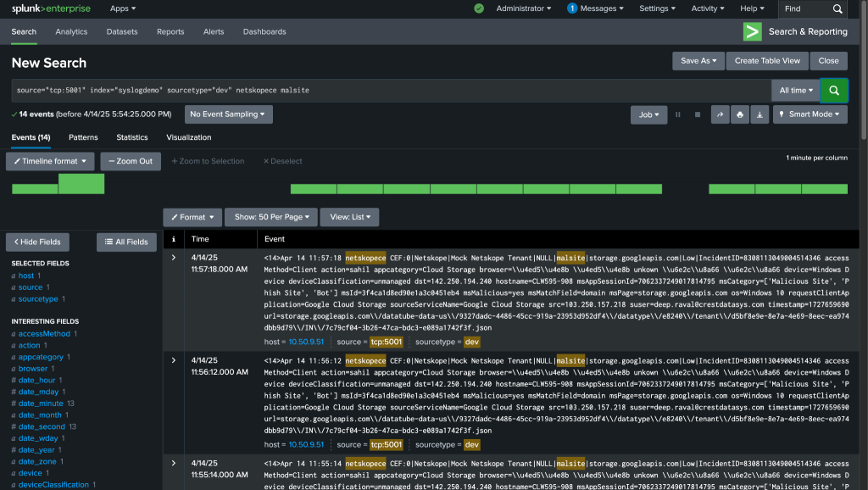Click the green health status check icon
Image resolution: width=868 pixels, height=490 pixels.
(479, 8)
